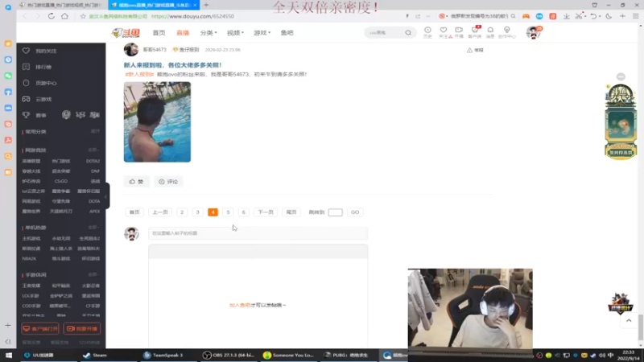Toggle browser night mode moon icon

tap(609, 16)
